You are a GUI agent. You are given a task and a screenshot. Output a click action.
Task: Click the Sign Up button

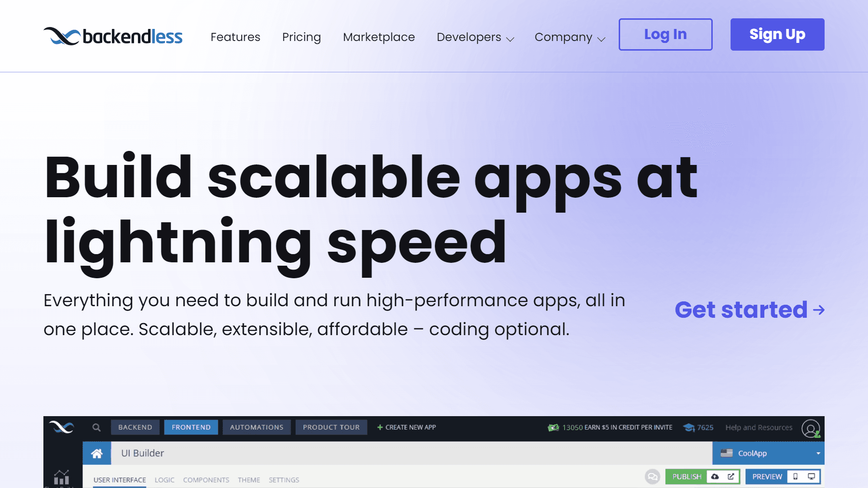coord(777,34)
